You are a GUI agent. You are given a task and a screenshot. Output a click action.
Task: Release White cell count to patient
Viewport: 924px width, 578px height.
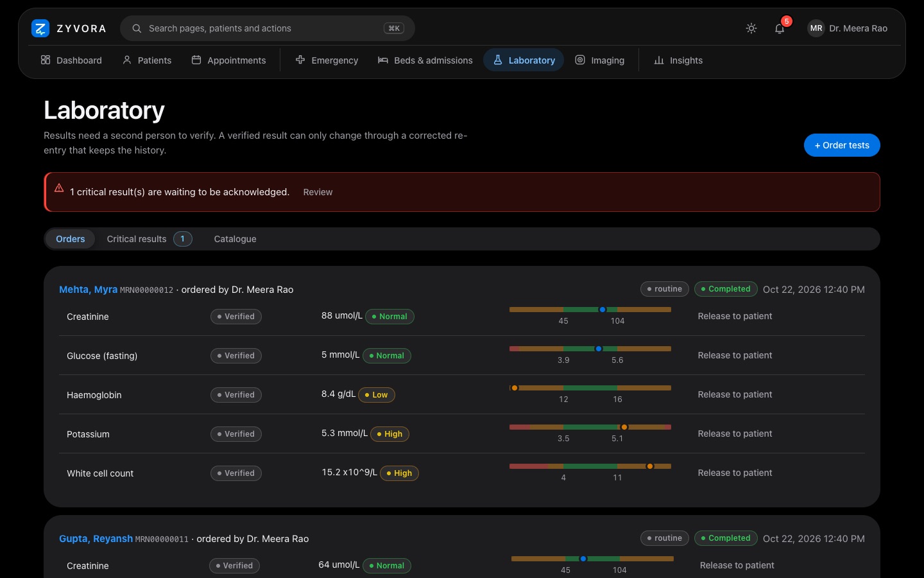click(735, 473)
